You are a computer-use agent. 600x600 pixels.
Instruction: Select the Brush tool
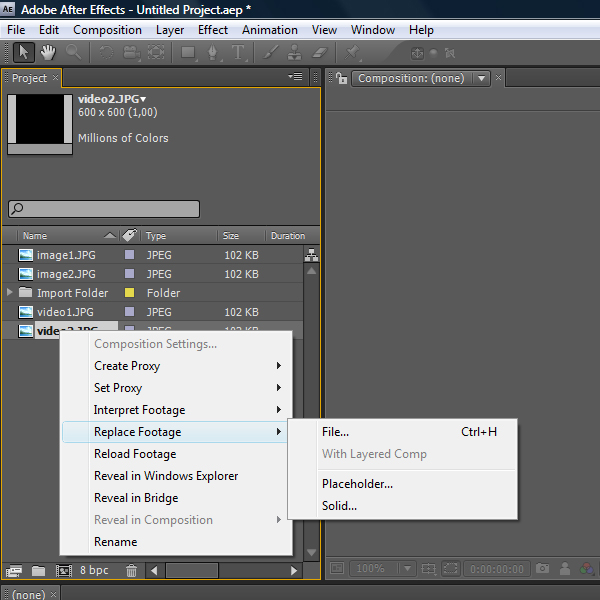tap(271, 52)
